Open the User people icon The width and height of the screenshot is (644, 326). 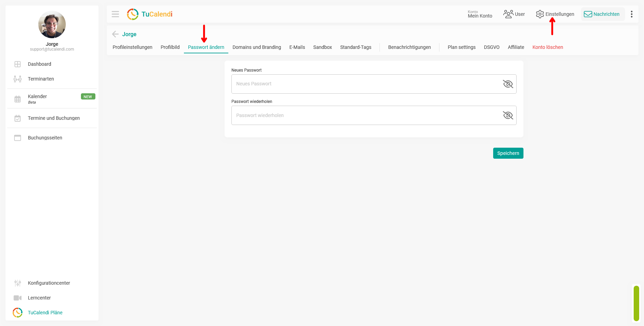pos(508,14)
